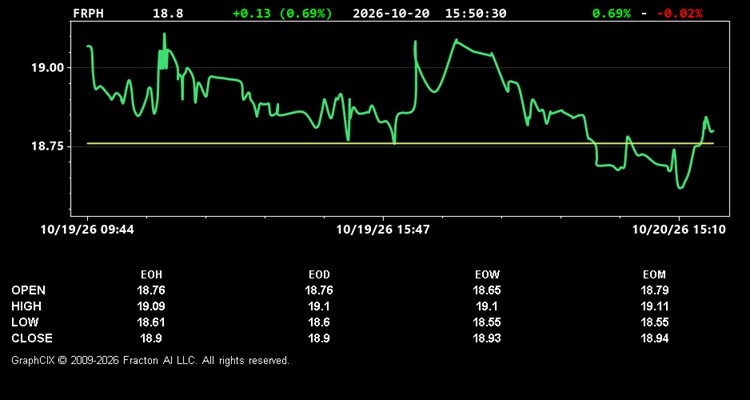Select the EOM high value 19.11
The width and height of the screenshot is (750, 400).
click(x=654, y=306)
